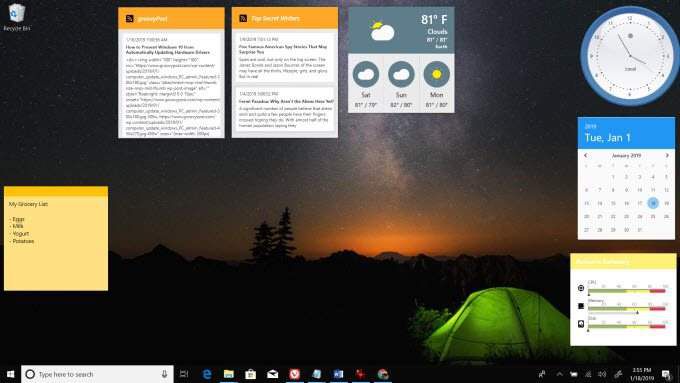
Task: Open the Action Center notifications icon
Action: click(666, 374)
